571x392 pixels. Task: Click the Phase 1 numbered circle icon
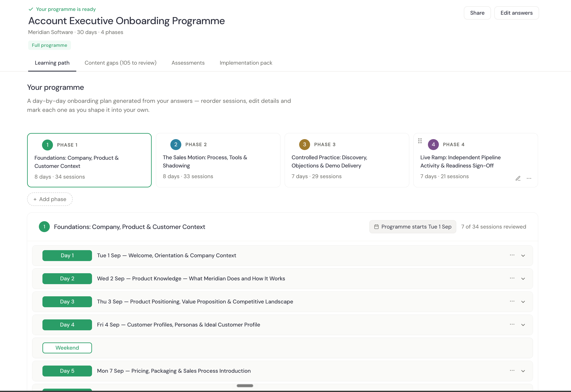(47, 145)
